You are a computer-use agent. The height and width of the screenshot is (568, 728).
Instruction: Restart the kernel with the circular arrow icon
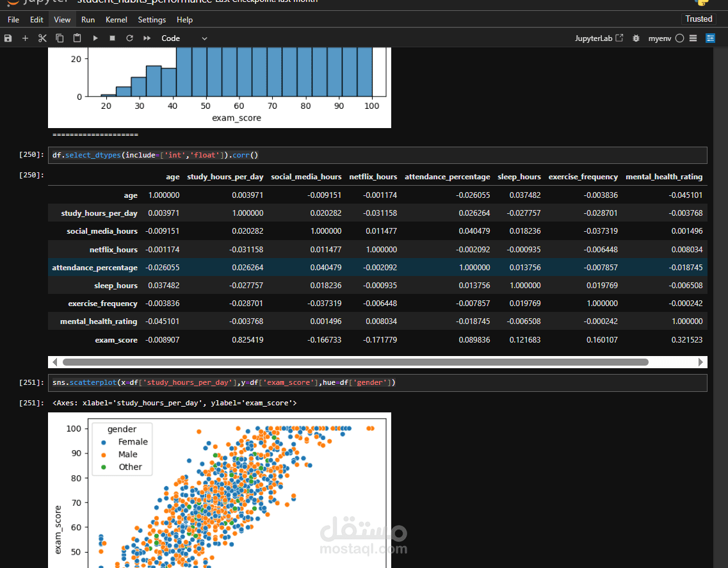point(129,38)
